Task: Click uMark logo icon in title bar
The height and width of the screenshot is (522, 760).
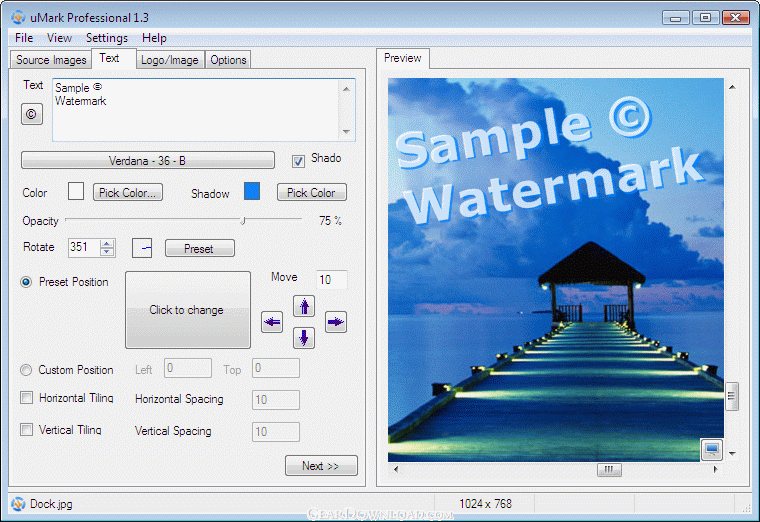Action: click(x=18, y=17)
